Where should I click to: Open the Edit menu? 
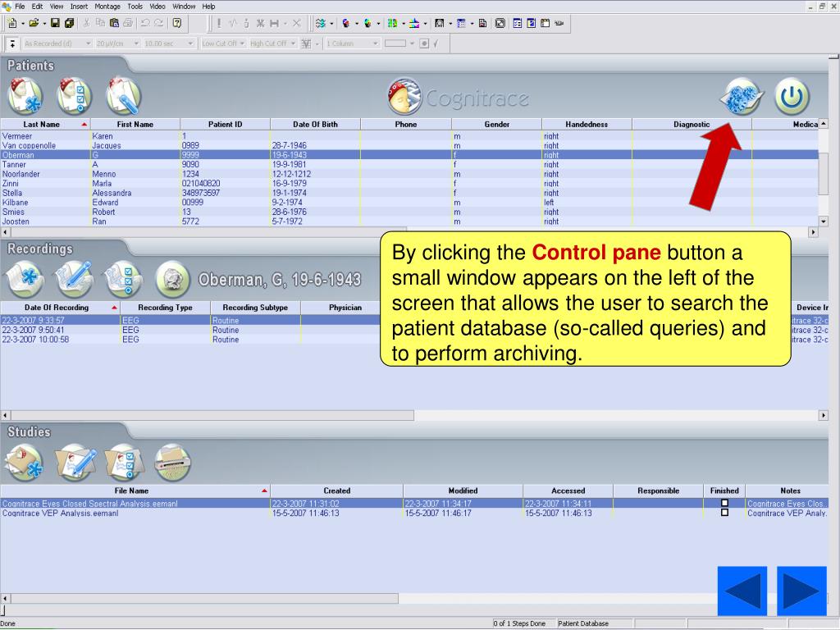[37, 7]
